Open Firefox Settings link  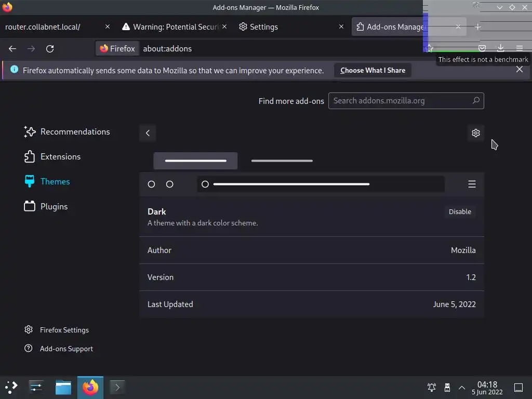click(57, 330)
